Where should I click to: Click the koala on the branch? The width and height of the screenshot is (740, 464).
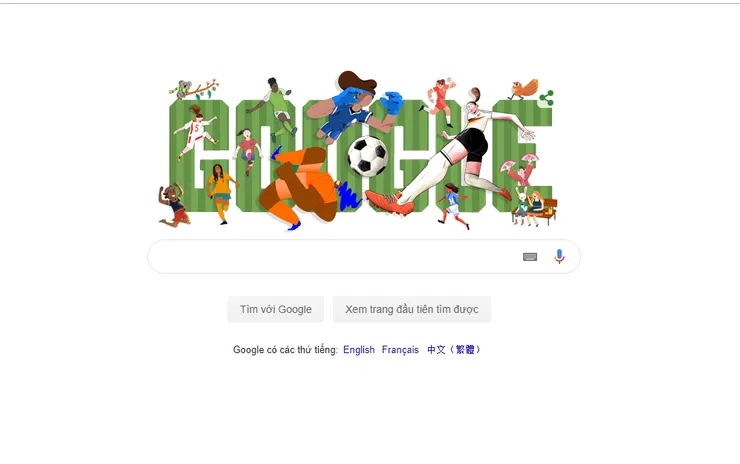(182, 89)
